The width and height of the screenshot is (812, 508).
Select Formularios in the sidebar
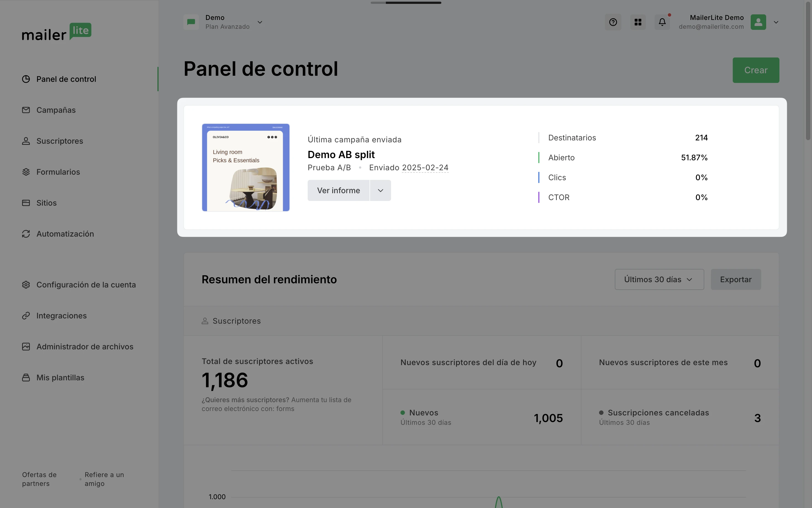58,172
